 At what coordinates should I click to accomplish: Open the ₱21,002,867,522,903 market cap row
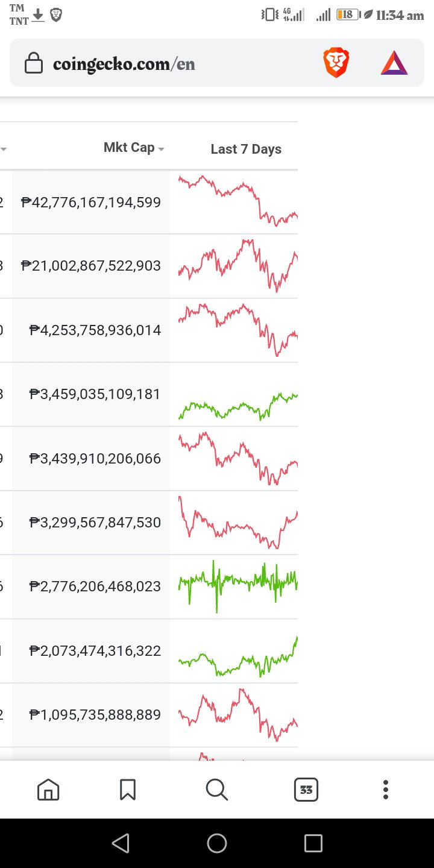[x=149, y=266]
